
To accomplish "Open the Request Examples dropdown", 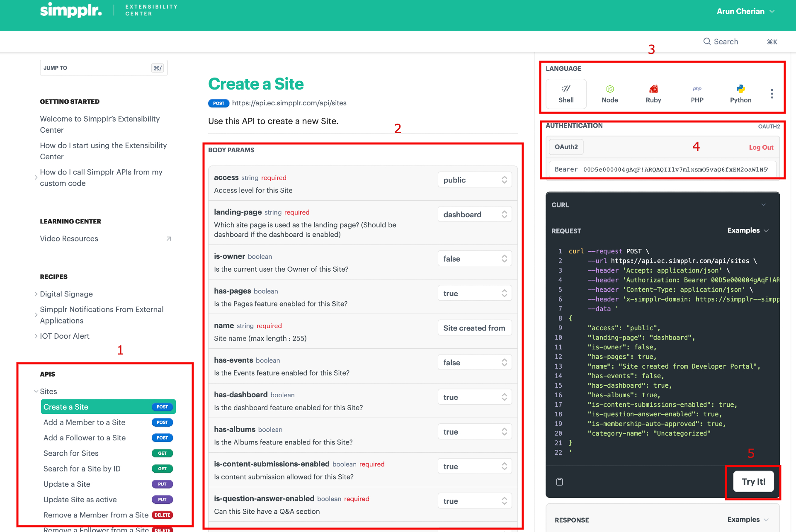I will (x=747, y=231).
